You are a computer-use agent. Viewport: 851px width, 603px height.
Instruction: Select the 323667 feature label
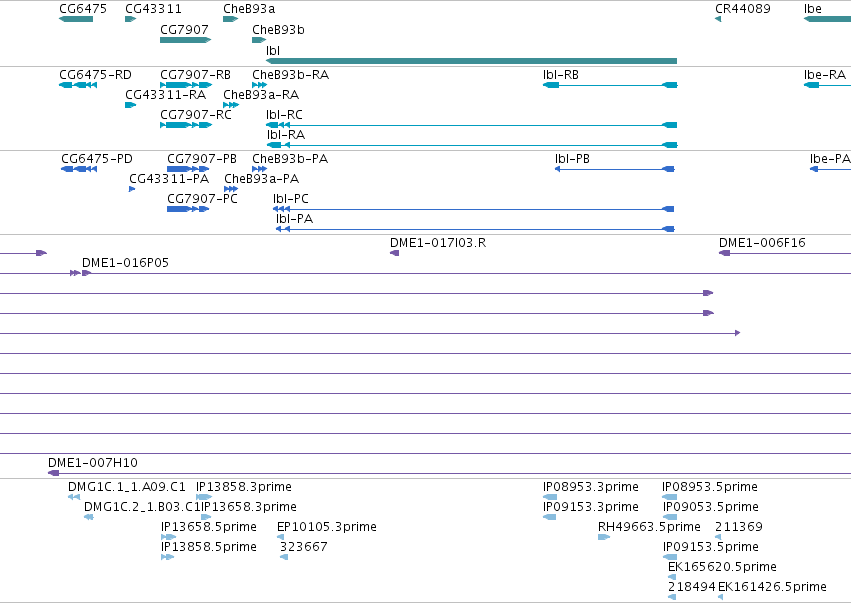coord(303,548)
